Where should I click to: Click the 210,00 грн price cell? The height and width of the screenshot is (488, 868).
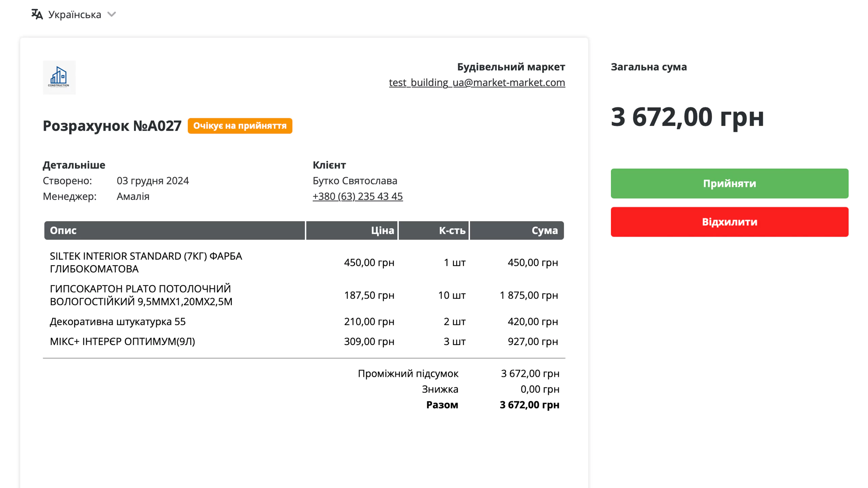tap(369, 321)
